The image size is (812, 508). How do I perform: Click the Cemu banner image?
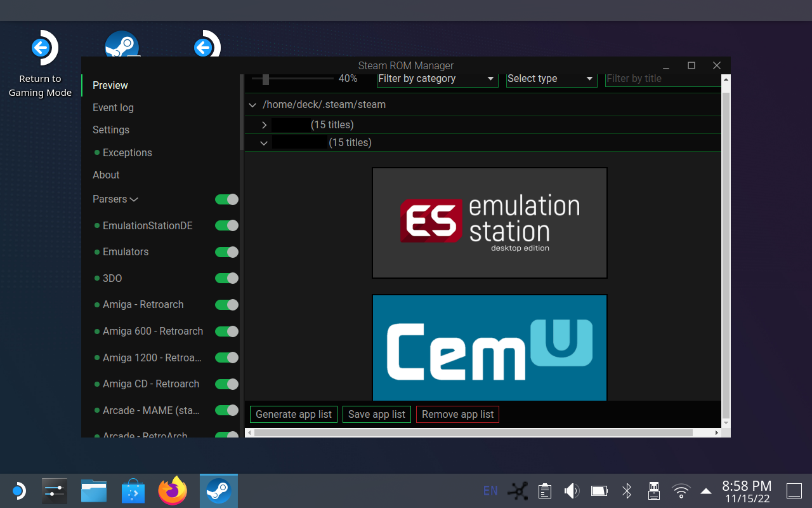tap(489, 347)
